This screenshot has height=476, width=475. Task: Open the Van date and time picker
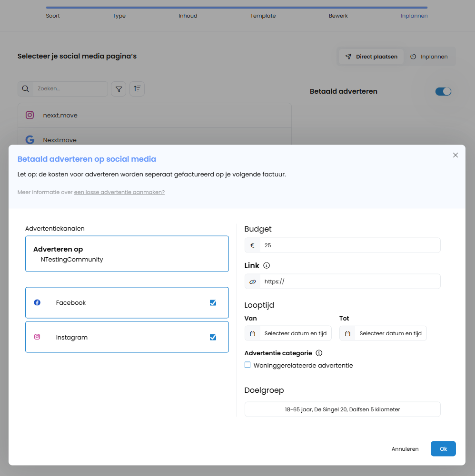[295, 333]
